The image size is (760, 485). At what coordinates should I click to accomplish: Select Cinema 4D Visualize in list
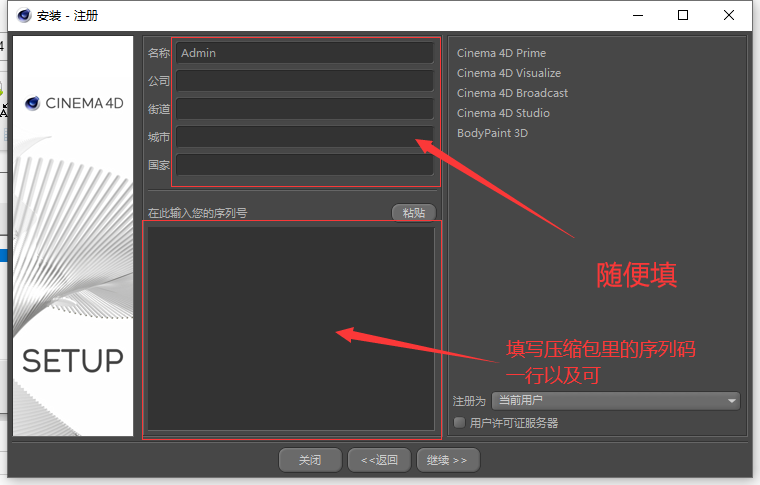[x=509, y=73]
